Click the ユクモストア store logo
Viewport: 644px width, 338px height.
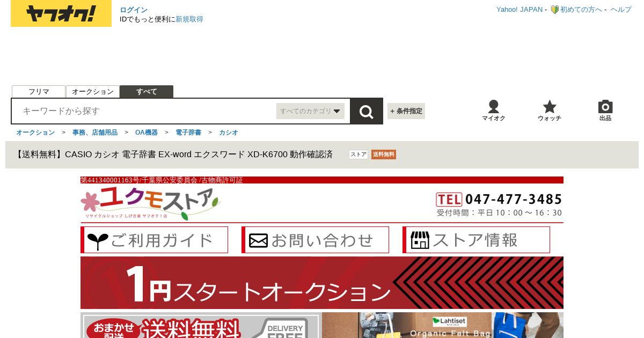(x=151, y=203)
